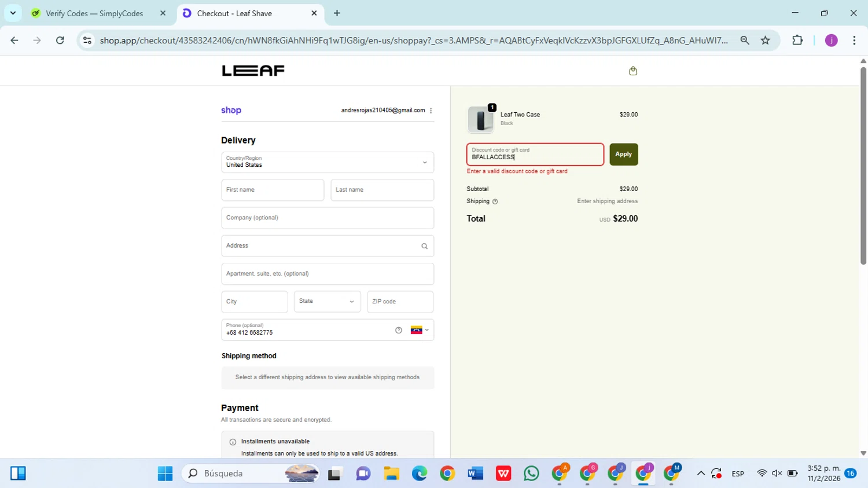Image resolution: width=868 pixels, height=488 pixels.
Task: Open phone country flag selector
Action: point(420,330)
